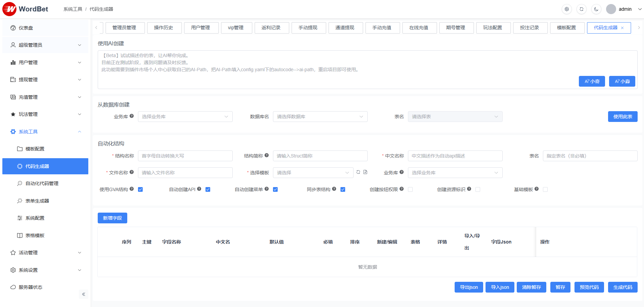Expand the 用户管理 sidebar menu
Image resolution: width=644 pixels, height=307 pixels.
(x=45, y=62)
